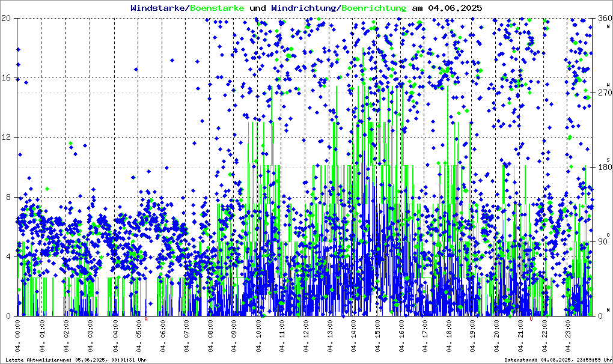Click the "W" compass label above 270

pos(608,85)
